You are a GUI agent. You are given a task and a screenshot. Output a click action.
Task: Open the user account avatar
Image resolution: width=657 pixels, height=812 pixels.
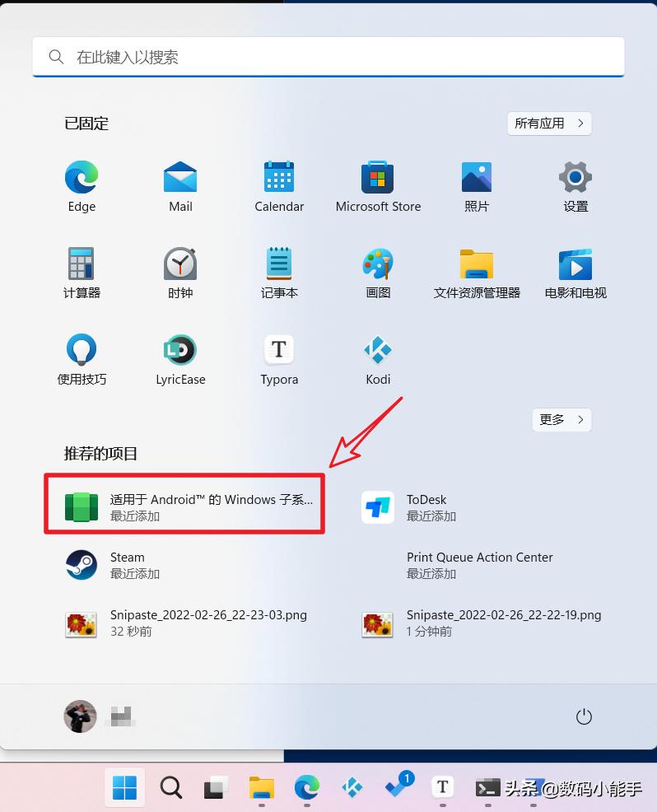80,716
